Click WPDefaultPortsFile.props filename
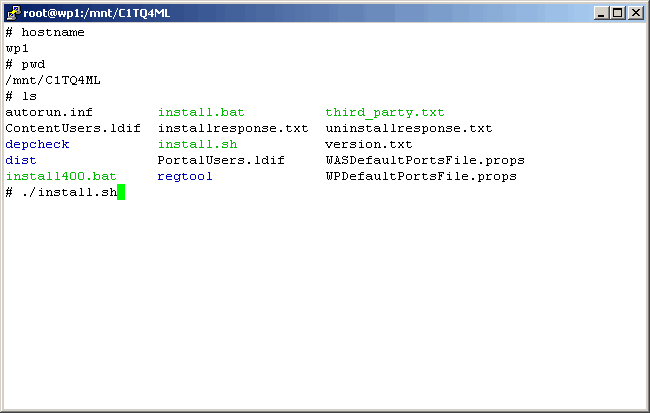 [x=421, y=177]
